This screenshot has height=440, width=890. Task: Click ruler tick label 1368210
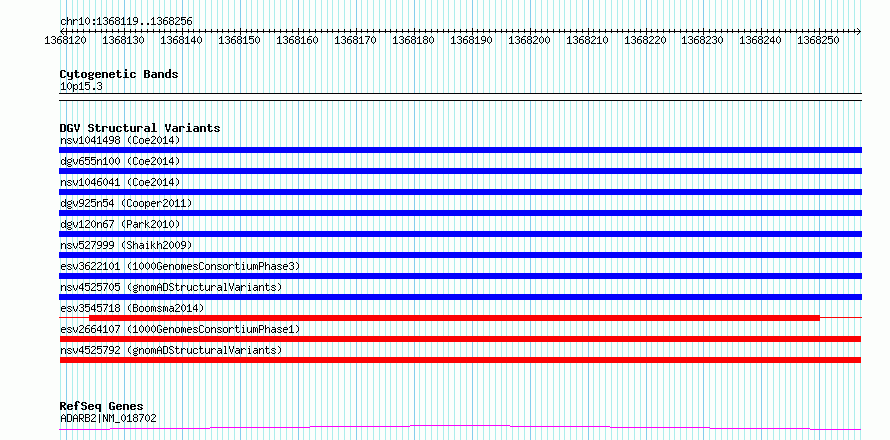(587, 41)
